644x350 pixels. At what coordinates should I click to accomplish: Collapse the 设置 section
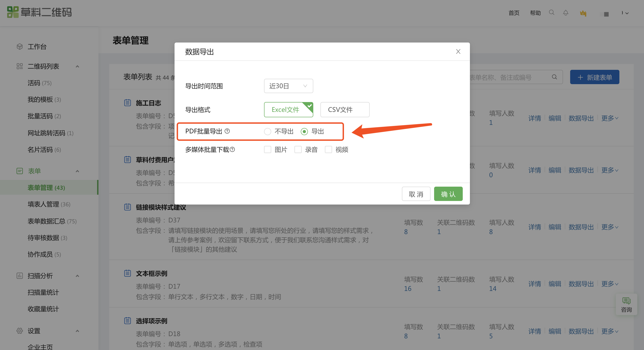pyautogui.click(x=77, y=331)
